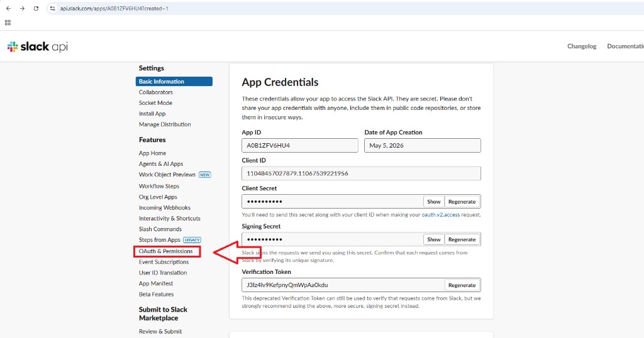Image resolution: width=644 pixels, height=338 pixels.
Task: Open Work Object Previews page
Action: (167, 174)
